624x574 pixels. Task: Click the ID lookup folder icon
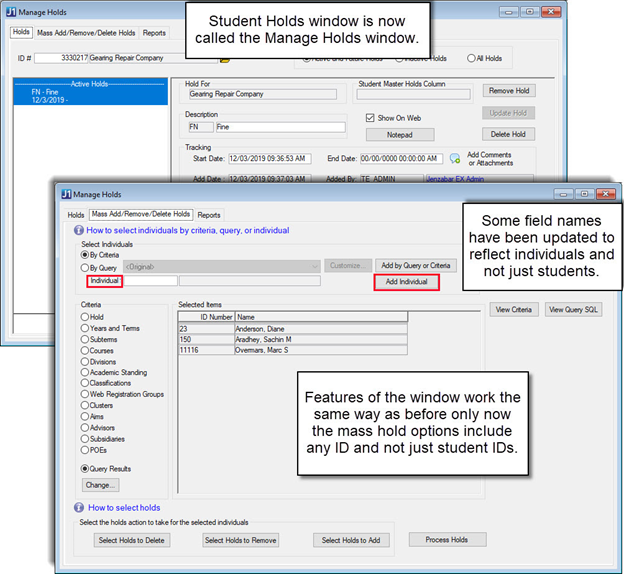[225, 59]
